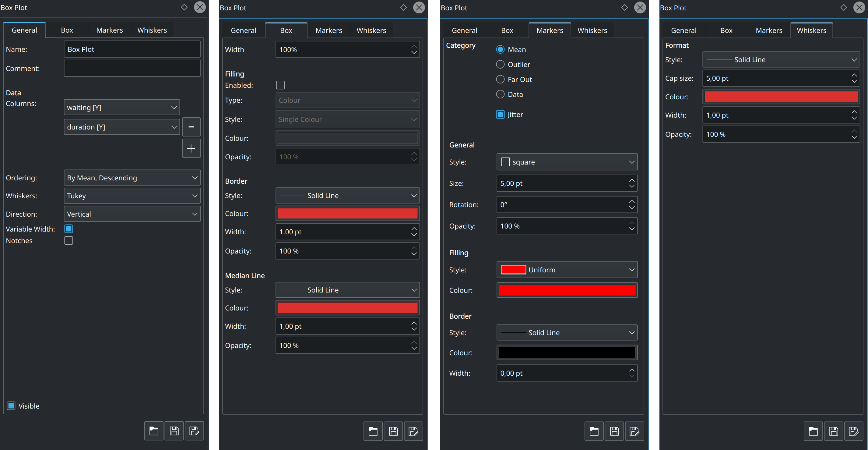Enable the Filling checkbox in Box panel
This screenshot has height=450, width=868.
click(280, 85)
